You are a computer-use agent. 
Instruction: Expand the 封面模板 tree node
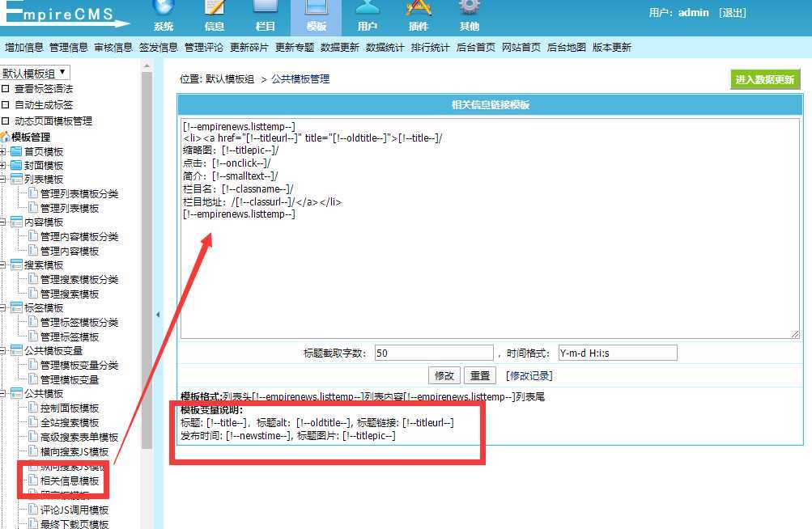(2, 166)
